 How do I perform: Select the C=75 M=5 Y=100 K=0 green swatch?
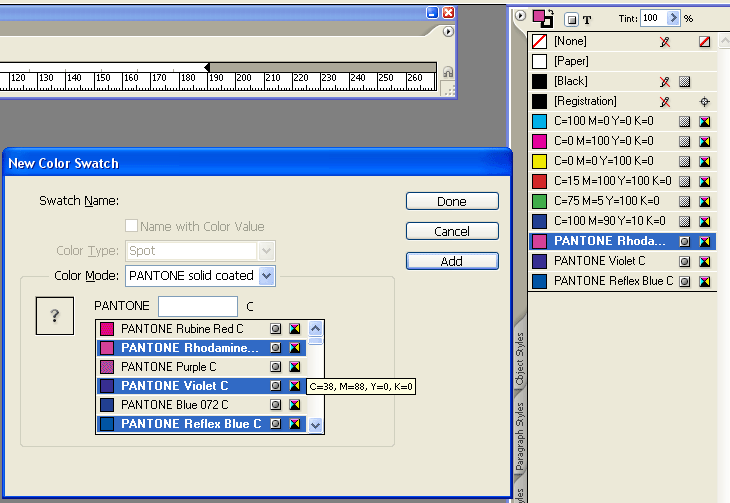[x=622, y=202]
